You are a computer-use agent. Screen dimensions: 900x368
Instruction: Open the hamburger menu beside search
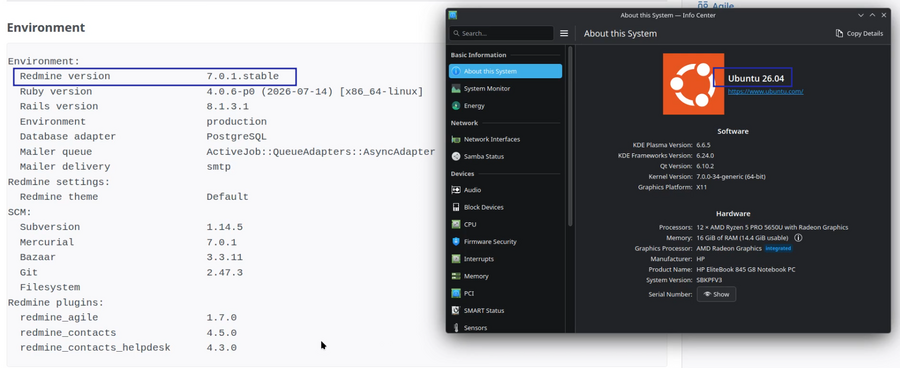tap(564, 33)
